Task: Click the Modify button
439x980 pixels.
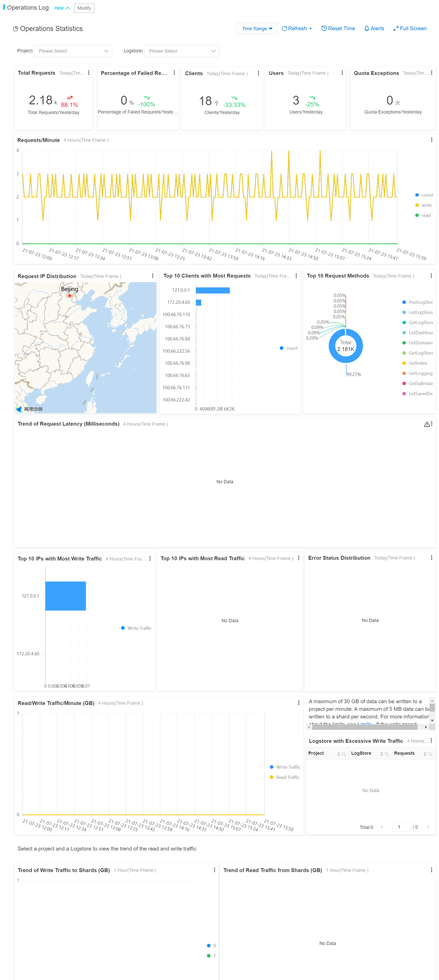Action: coord(84,8)
